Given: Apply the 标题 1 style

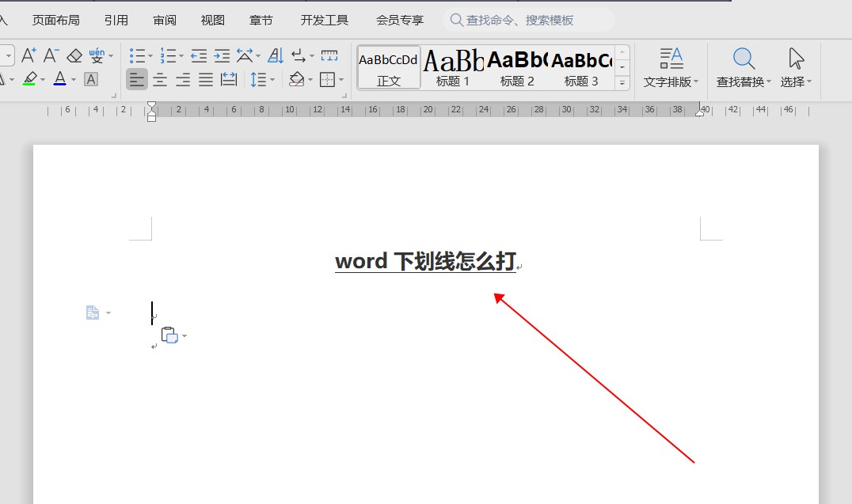Looking at the screenshot, I should tap(453, 67).
